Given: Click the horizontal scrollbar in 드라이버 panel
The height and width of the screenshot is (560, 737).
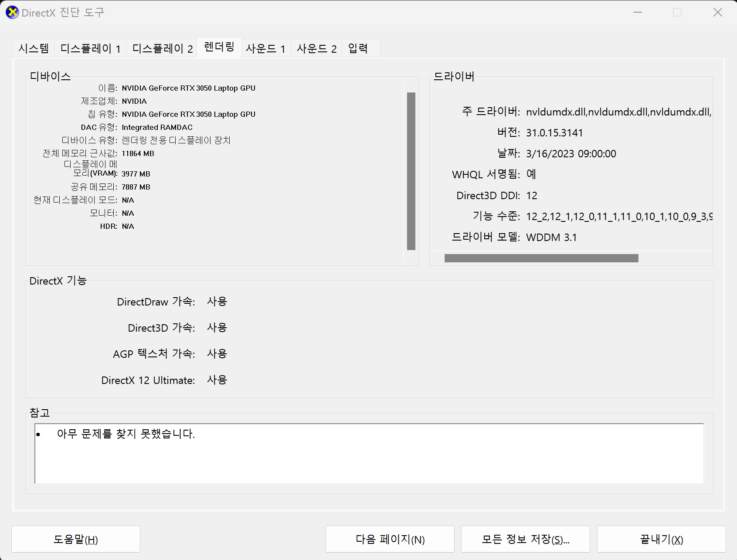Looking at the screenshot, I should 541,258.
